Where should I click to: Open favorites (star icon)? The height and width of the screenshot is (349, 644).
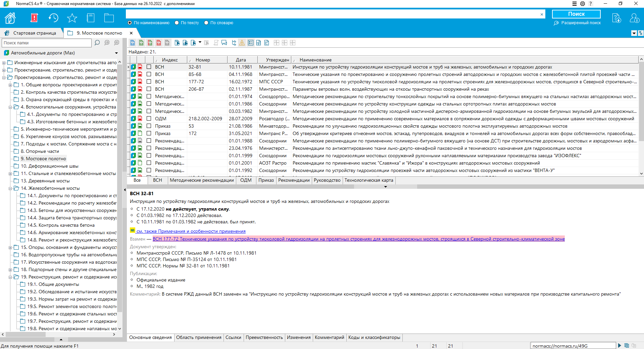tap(72, 17)
